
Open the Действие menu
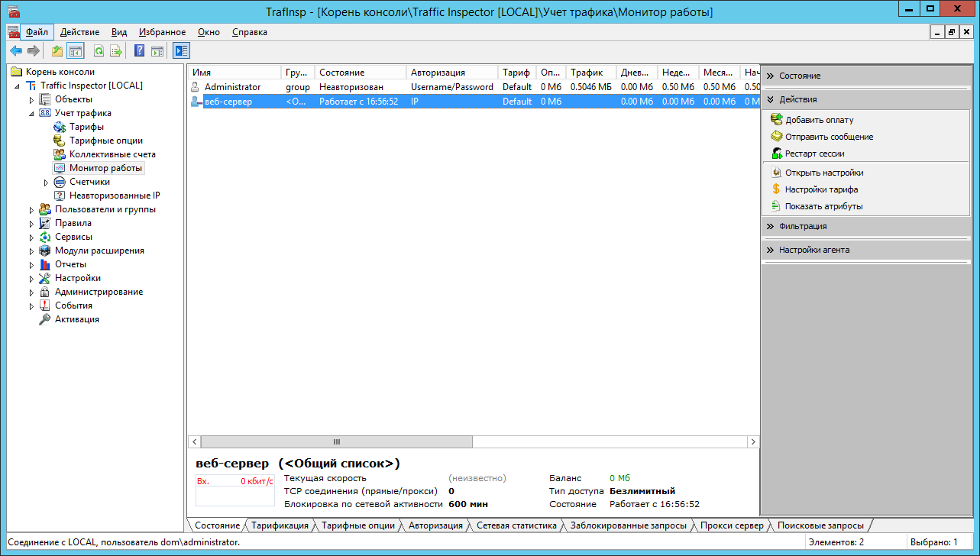click(79, 32)
